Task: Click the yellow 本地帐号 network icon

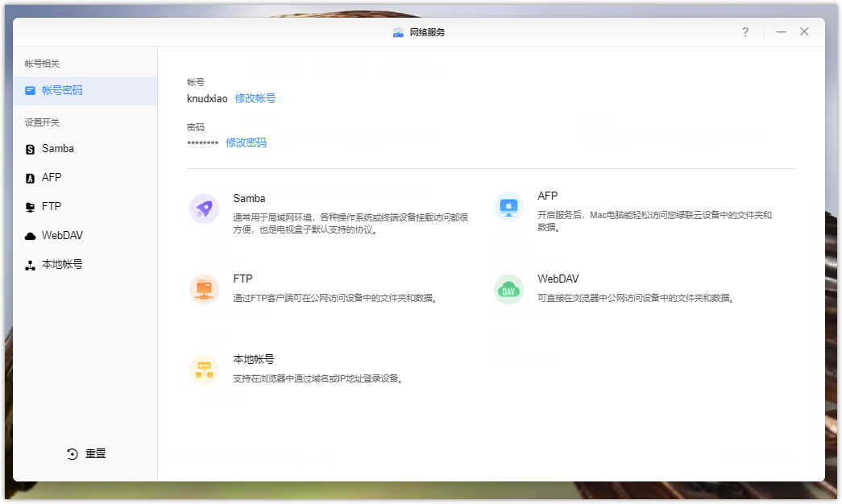Action: (x=204, y=370)
